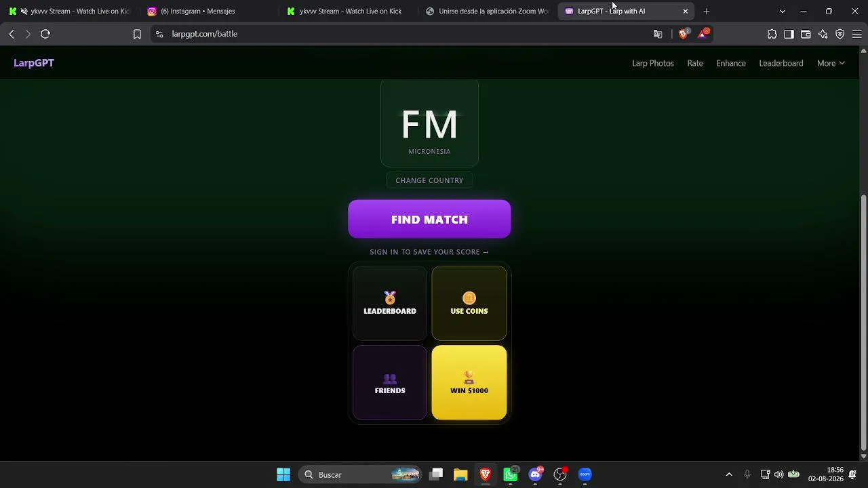Click the Buscar taskbar search box

pos(360,474)
